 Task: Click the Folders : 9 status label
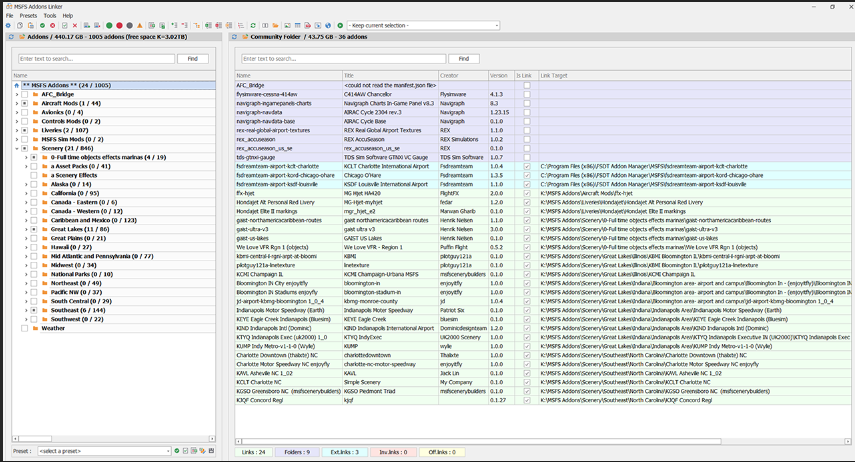coord(297,452)
